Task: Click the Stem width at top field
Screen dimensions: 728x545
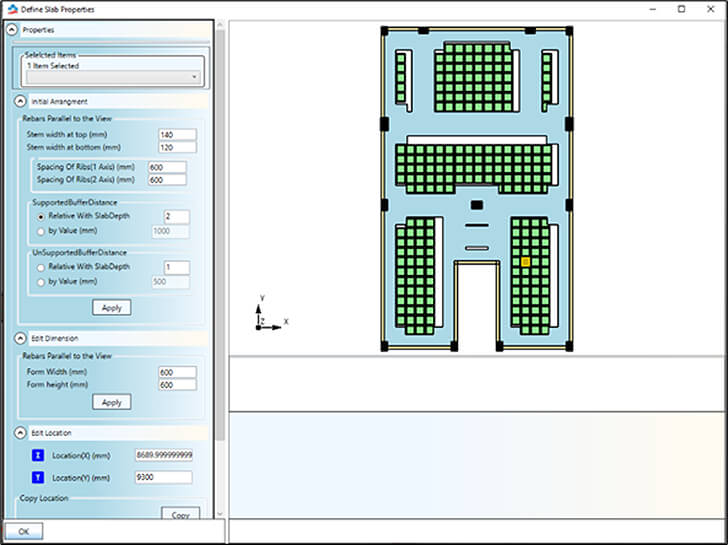Action: tap(177, 135)
